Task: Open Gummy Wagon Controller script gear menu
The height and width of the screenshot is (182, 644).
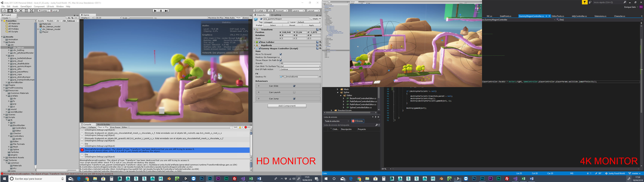Action: [x=320, y=49]
